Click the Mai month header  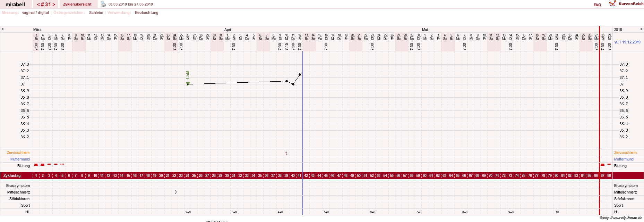click(425, 30)
